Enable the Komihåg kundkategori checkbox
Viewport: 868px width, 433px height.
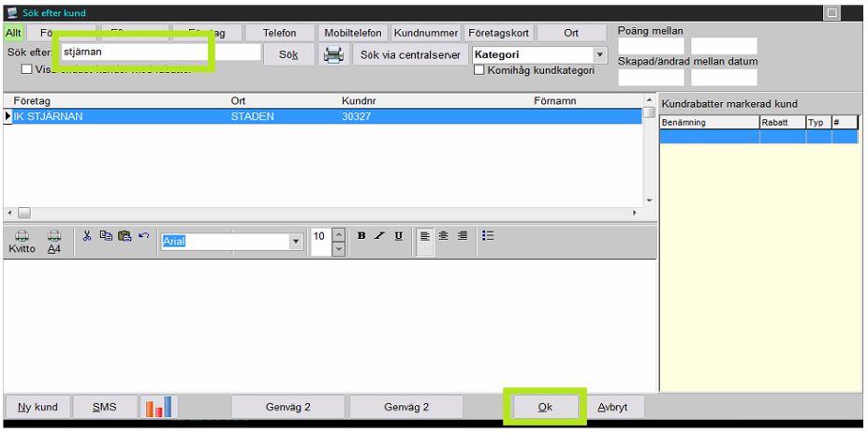[x=479, y=70]
